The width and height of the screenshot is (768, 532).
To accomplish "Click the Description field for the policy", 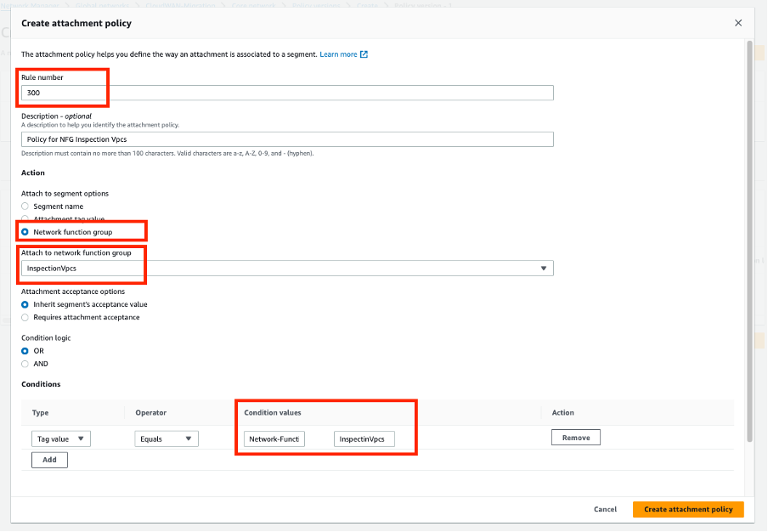I will pos(287,139).
